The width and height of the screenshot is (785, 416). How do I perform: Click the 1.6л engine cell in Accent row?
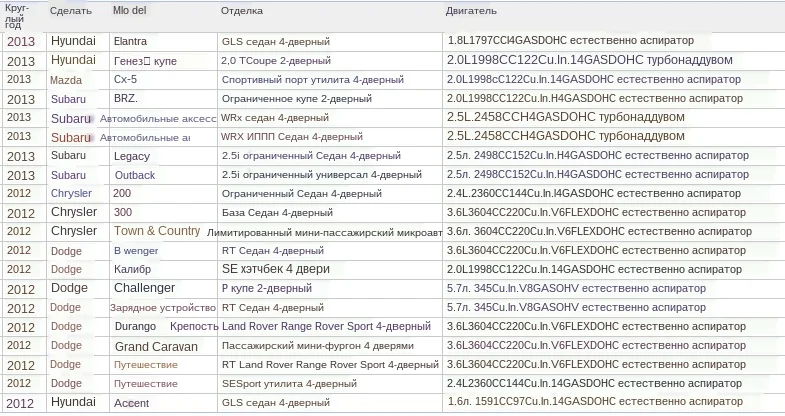[x=595, y=401]
